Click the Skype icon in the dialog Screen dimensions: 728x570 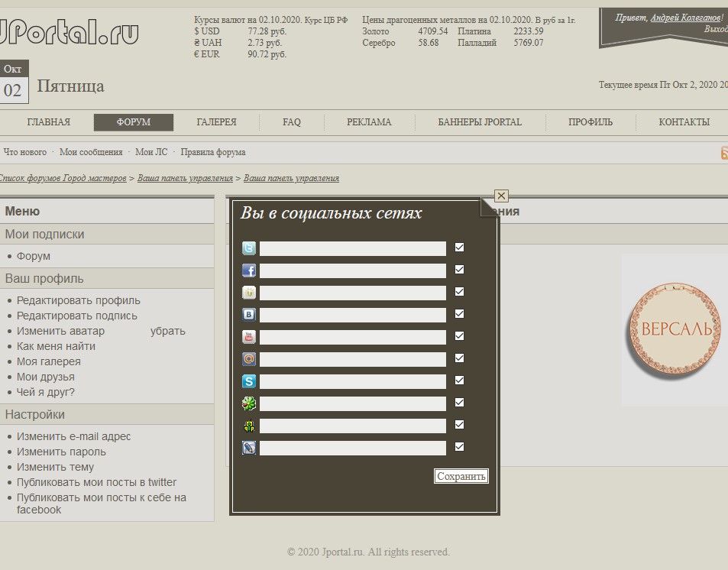[x=249, y=381]
